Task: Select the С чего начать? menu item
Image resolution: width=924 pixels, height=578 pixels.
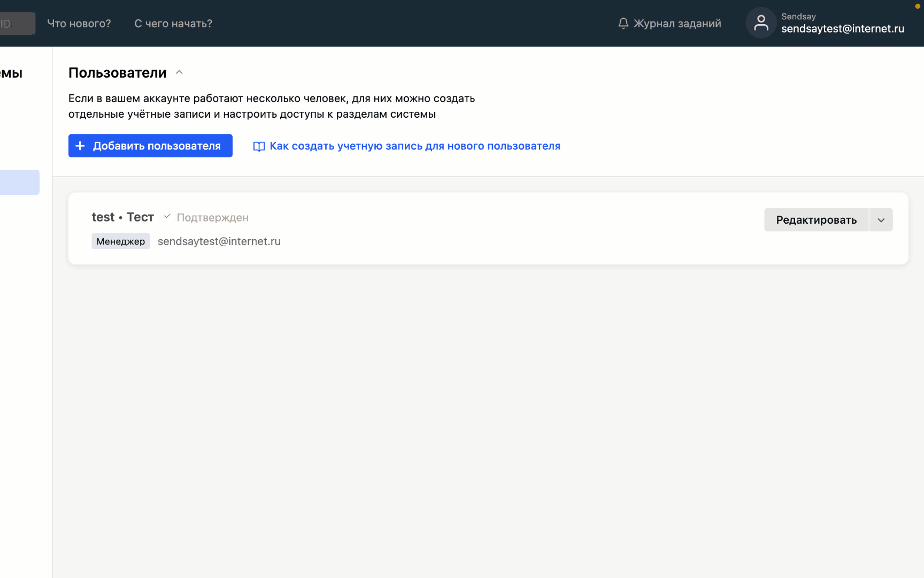Action: pos(173,23)
